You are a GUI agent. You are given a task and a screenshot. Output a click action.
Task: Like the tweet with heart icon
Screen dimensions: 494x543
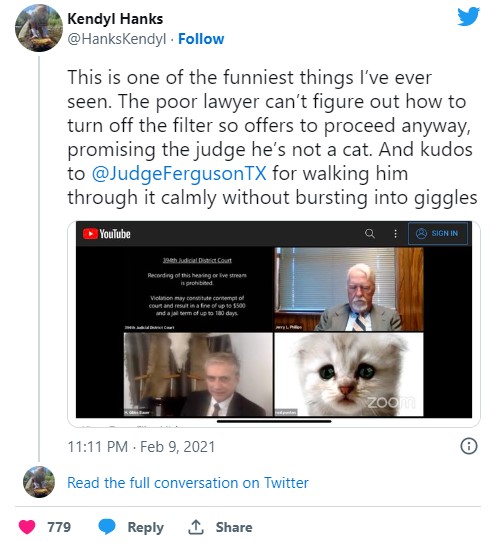(x=27, y=527)
